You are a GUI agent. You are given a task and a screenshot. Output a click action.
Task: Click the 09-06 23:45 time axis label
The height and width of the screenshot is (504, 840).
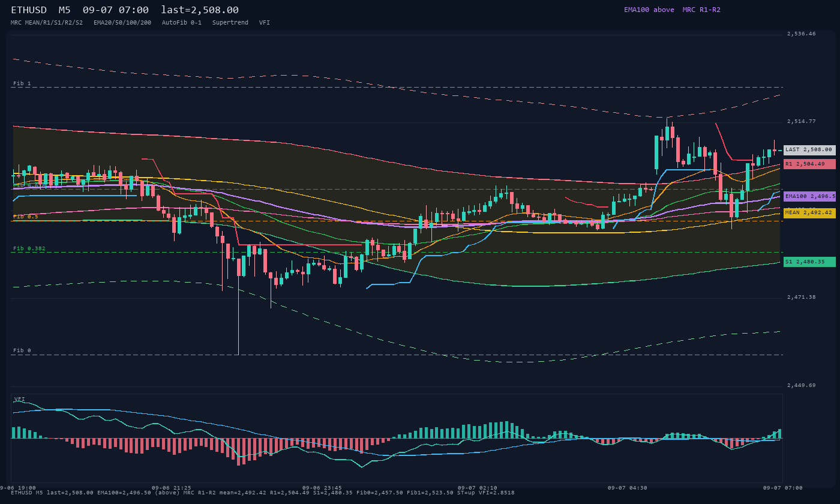(322, 488)
